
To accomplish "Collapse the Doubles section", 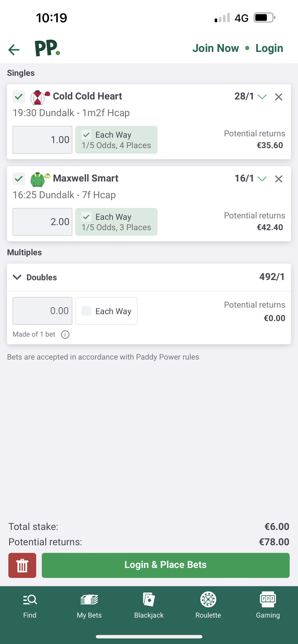I will (17, 277).
